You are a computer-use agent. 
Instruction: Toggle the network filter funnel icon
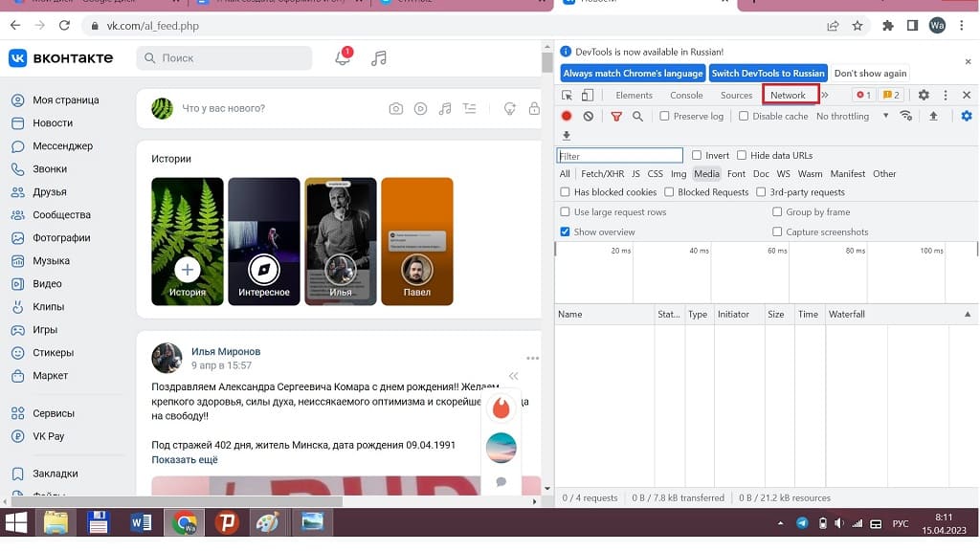616,116
